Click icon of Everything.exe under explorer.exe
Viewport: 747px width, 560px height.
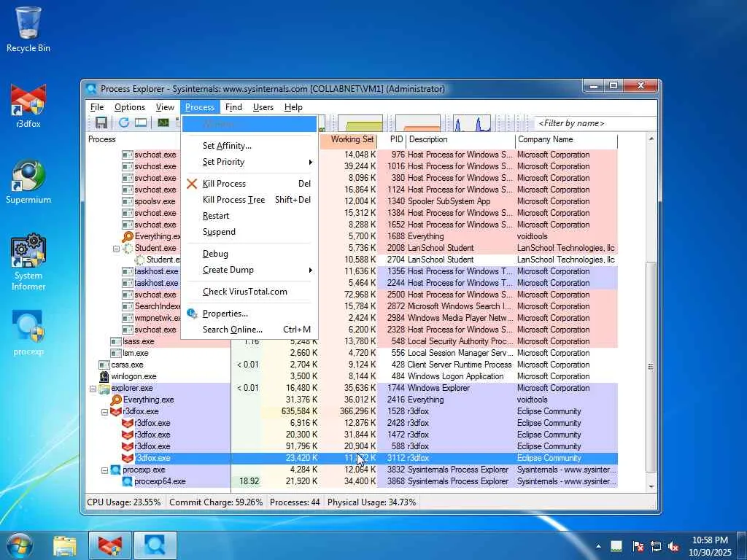point(116,400)
